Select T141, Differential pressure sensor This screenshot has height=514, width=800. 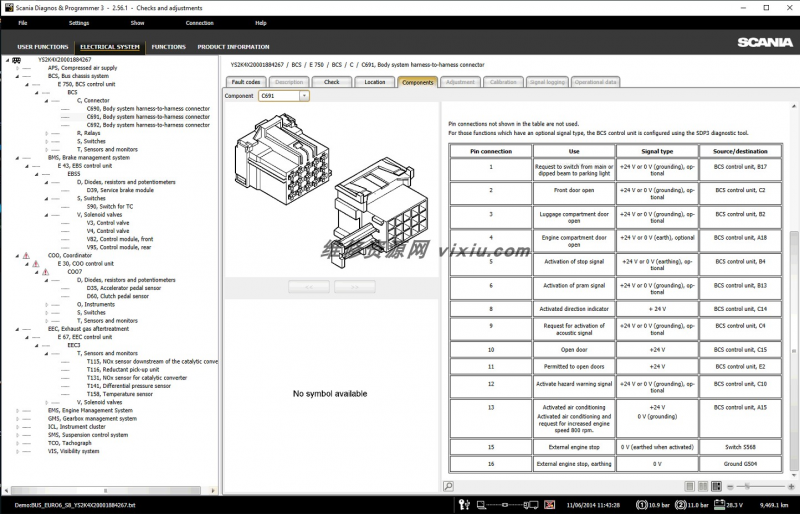click(129, 386)
